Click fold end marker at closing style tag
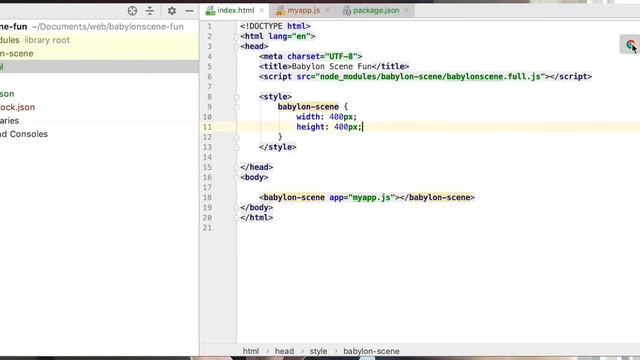The height and width of the screenshot is (360, 640). point(236,147)
